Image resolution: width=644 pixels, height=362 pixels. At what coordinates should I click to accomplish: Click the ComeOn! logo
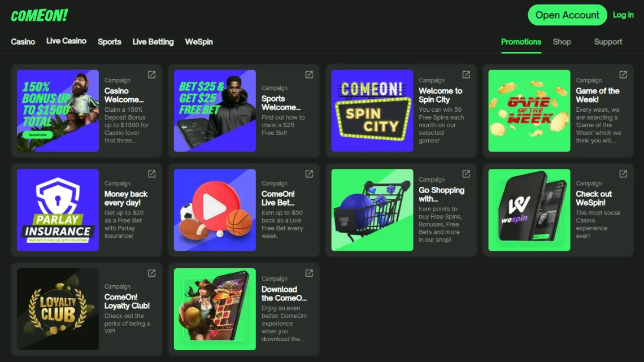tap(39, 16)
